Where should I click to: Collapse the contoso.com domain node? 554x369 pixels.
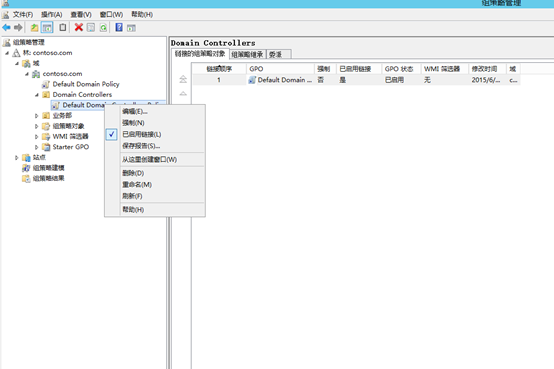pyautogui.click(x=27, y=74)
